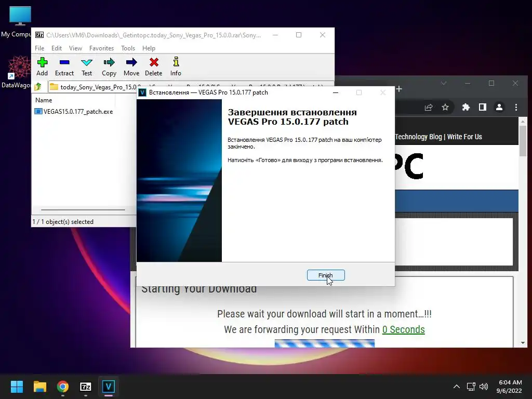Open the network icon in the tray
This screenshot has width=532, height=399.
click(471, 387)
